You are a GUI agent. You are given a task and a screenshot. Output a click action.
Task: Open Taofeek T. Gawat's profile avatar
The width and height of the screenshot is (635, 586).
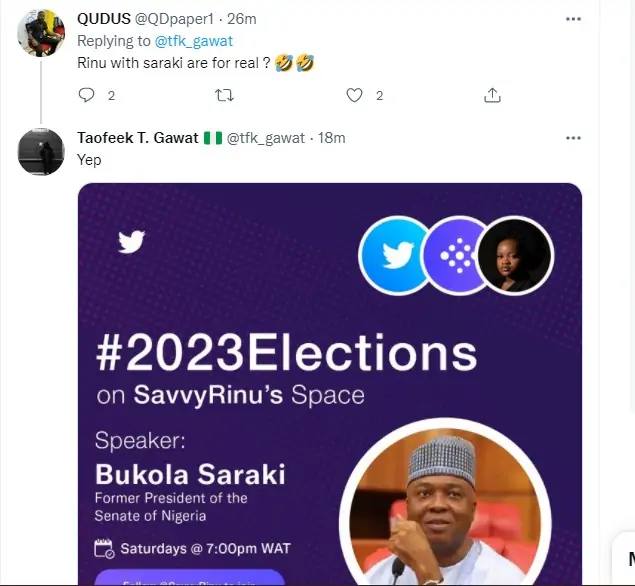pyautogui.click(x=41, y=152)
